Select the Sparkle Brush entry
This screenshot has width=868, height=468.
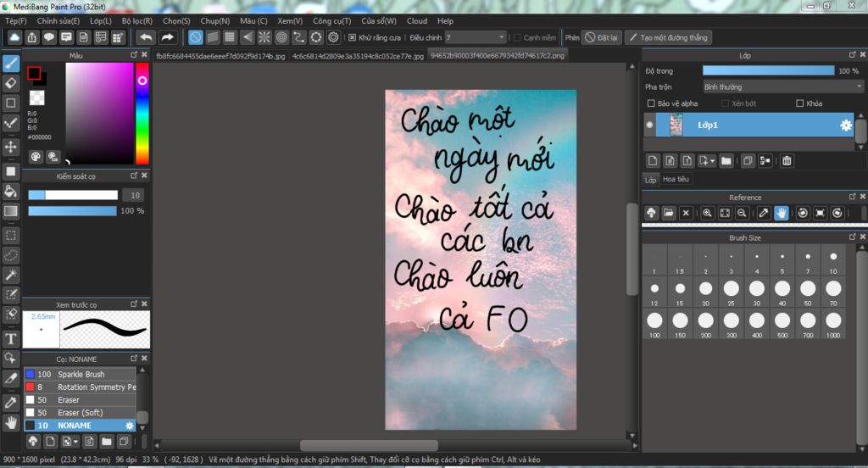click(x=81, y=375)
